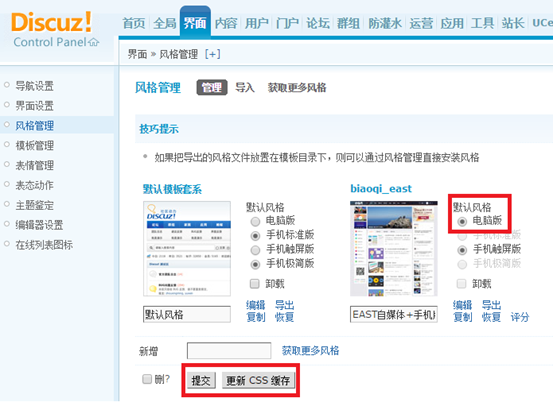
Task: Select 电脑版 radio for the default template
Action: point(255,222)
